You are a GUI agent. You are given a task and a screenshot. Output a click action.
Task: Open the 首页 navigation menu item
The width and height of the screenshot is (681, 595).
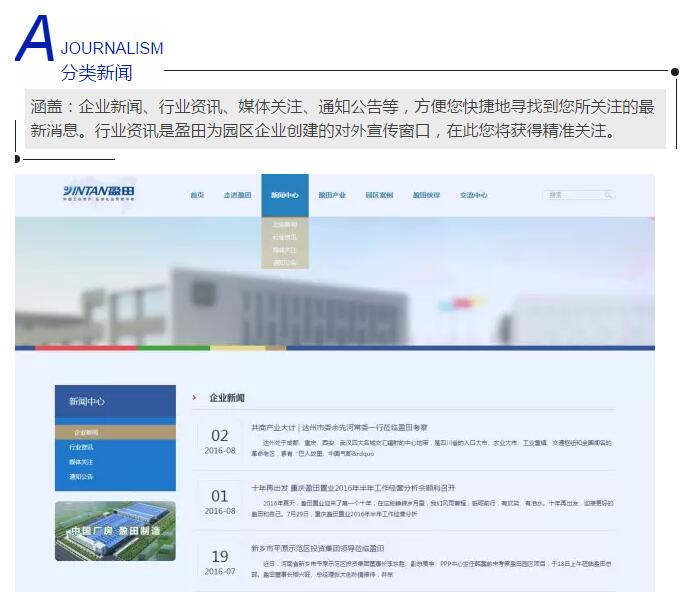tap(197, 195)
